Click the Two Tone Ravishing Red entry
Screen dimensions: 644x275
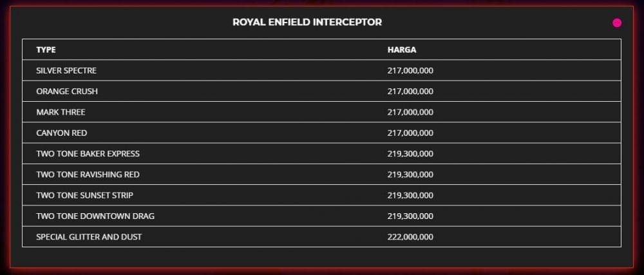(x=88, y=175)
